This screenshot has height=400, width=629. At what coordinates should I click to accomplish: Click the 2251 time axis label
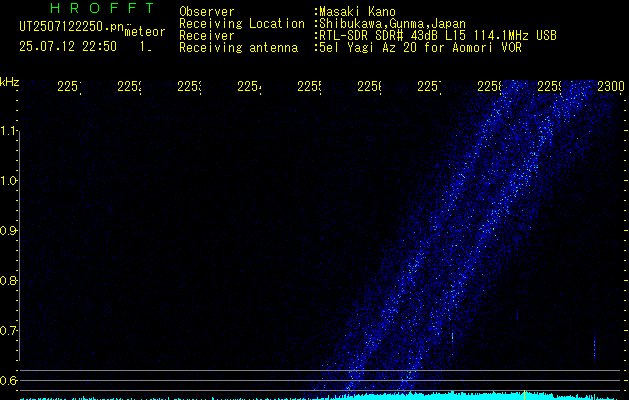pyautogui.click(x=69, y=86)
